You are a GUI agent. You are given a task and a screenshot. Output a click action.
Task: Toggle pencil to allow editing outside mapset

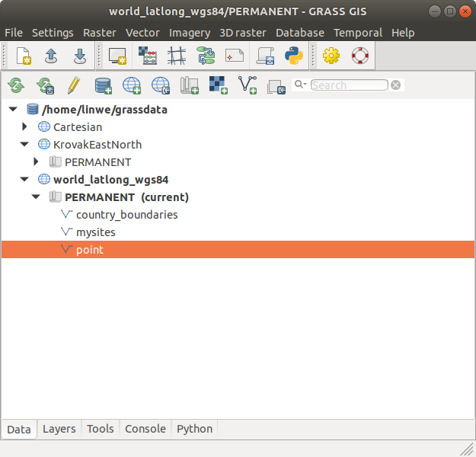click(x=73, y=85)
